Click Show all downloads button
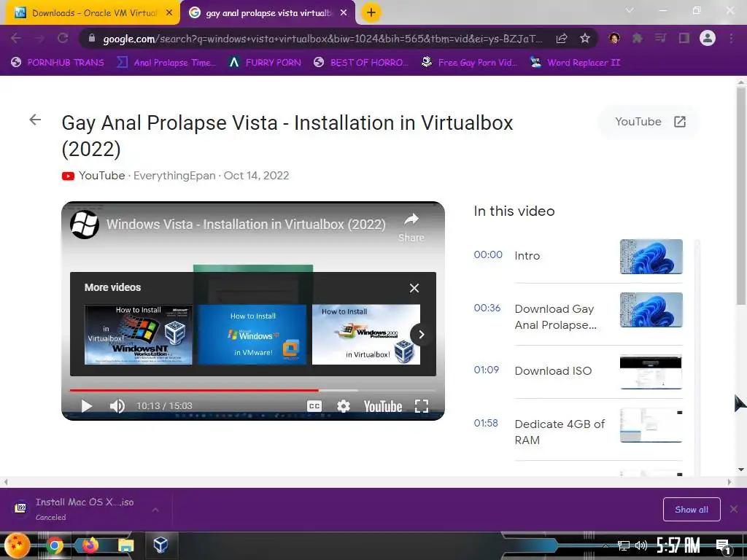747x560 pixels. click(x=692, y=510)
